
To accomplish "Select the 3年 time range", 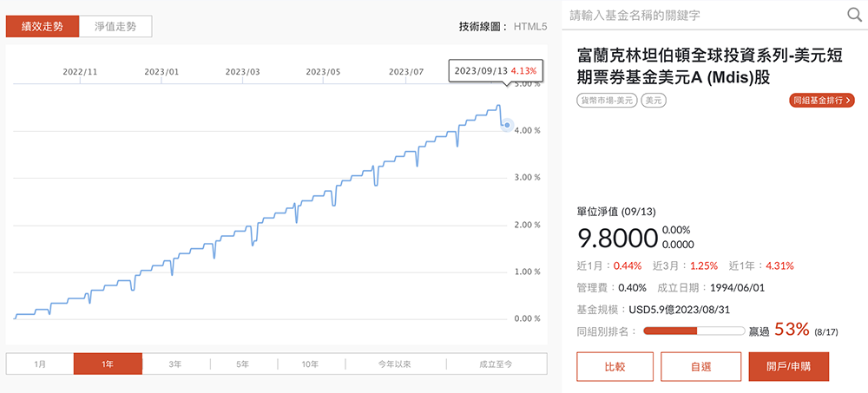I will [x=175, y=364].
